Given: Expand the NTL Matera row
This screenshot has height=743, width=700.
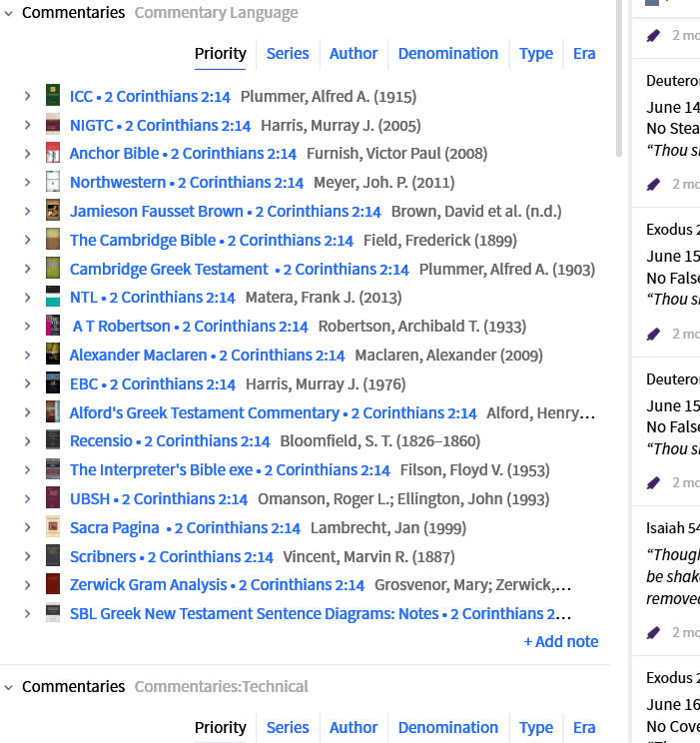Looking at the screenshot, I should click(x=28, y=298).
